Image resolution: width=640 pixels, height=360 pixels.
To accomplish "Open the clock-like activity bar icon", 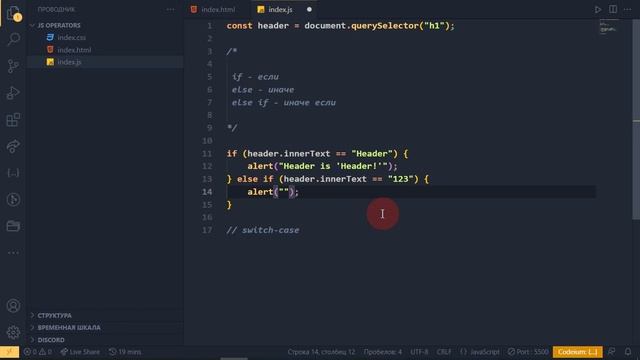I will (x=13, y=200).
